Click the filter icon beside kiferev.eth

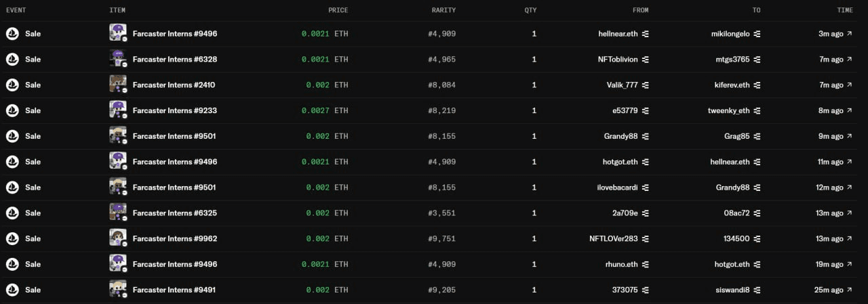click(757, 85)
